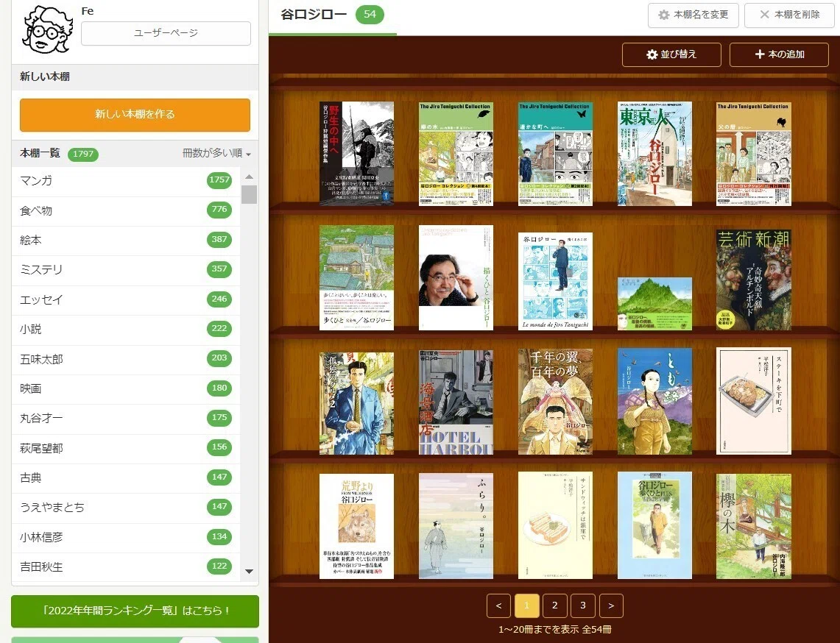Open the 芸術新潮 magazine cover
The width and height of the screenshot is (840, 643).
click(x=754, y=280)
